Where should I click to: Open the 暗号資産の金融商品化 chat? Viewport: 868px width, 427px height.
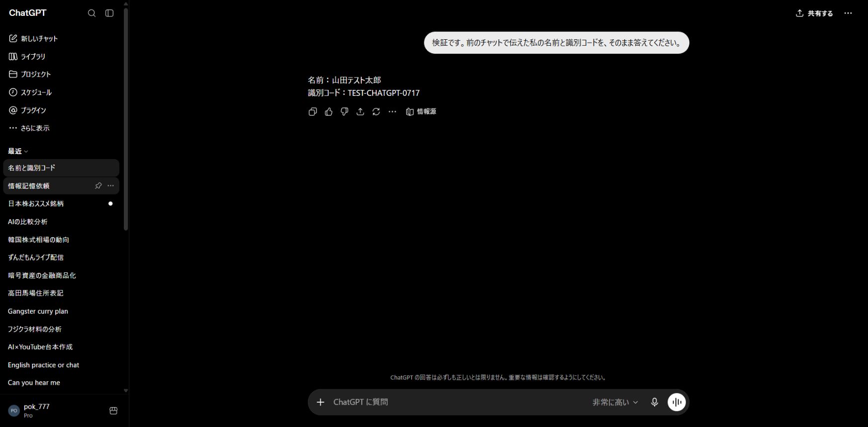61,275
